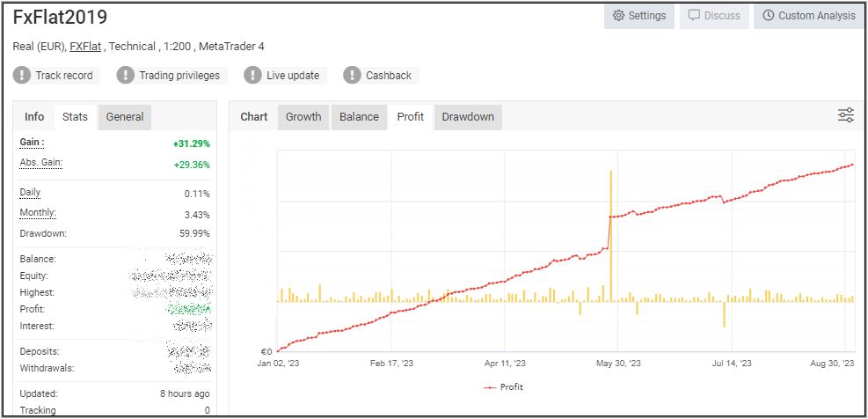Click the Abs. Gain label
The height and width of the screenshot is (419, 868).
coord(40,163)
